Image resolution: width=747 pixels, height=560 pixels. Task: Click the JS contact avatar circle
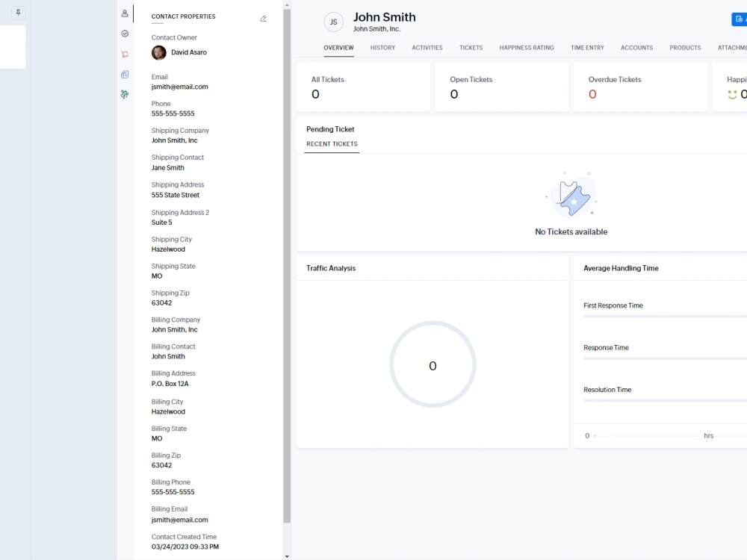tap(333, 22)
